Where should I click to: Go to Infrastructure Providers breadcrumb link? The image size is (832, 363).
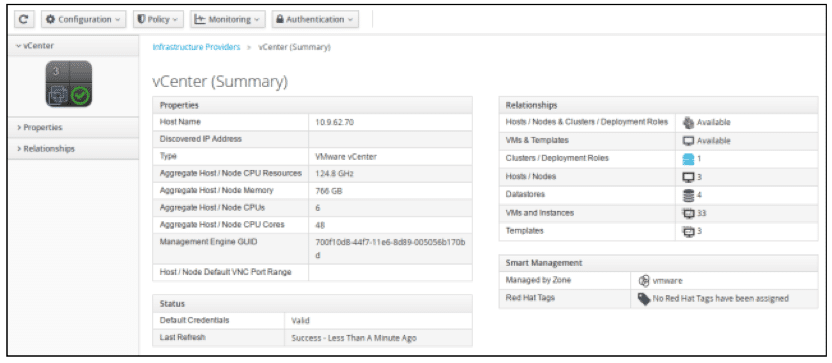click(x=196, y=47)
